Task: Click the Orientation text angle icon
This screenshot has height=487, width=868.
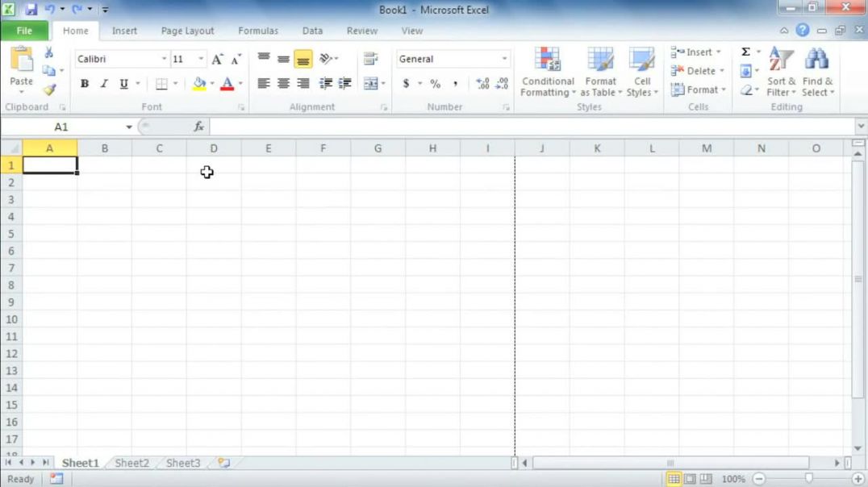Action: (x=326, y=59)
